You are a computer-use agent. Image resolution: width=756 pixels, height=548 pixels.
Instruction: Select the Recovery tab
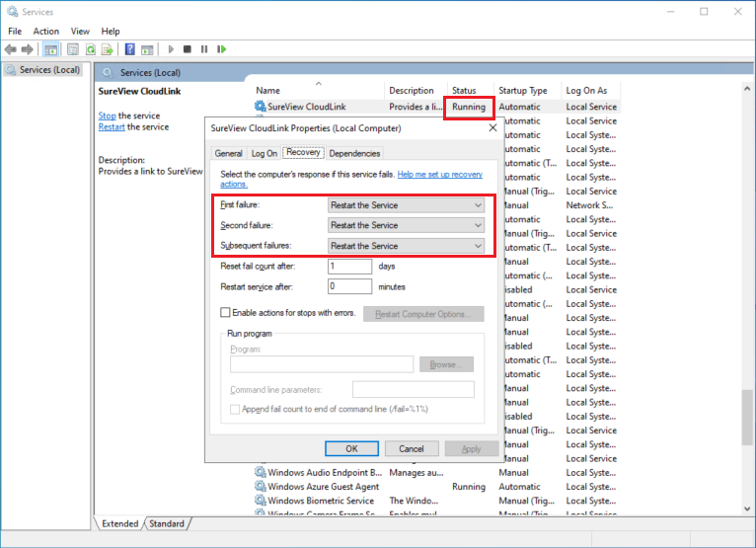pyautogui.click(x=303, y=152)
